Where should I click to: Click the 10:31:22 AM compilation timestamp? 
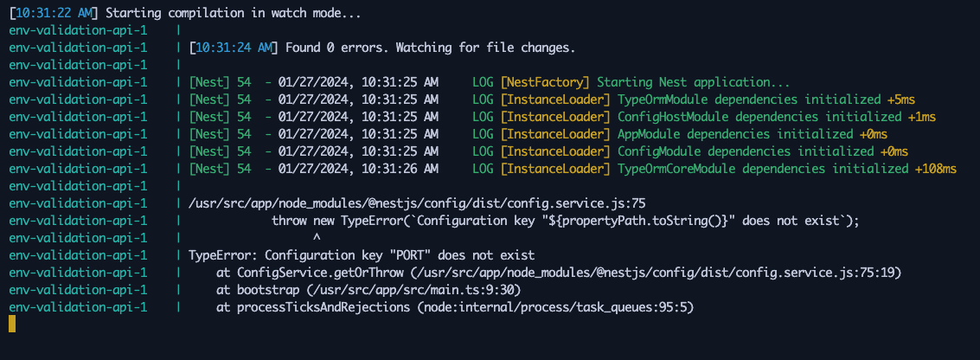click(53, 13)
